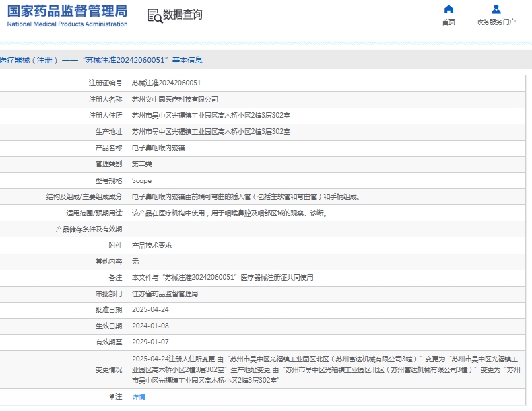Click the bullet icon beside 注 label
The height and width of the screenshot is (411, 532).
[112, 396]
